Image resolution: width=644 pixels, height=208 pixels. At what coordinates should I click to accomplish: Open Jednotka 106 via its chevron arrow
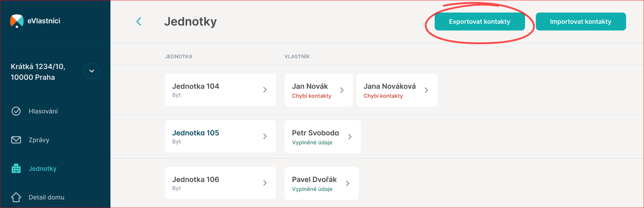click(265, 183)
